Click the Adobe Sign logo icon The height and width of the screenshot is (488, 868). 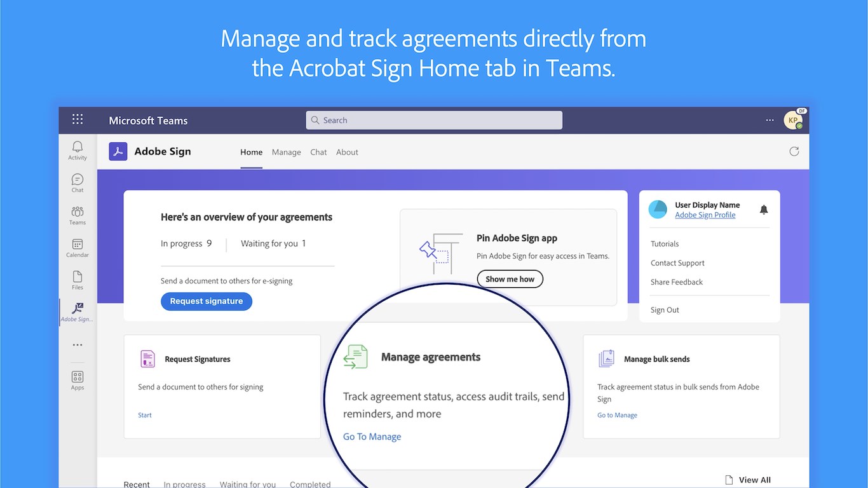pos(118,151)
